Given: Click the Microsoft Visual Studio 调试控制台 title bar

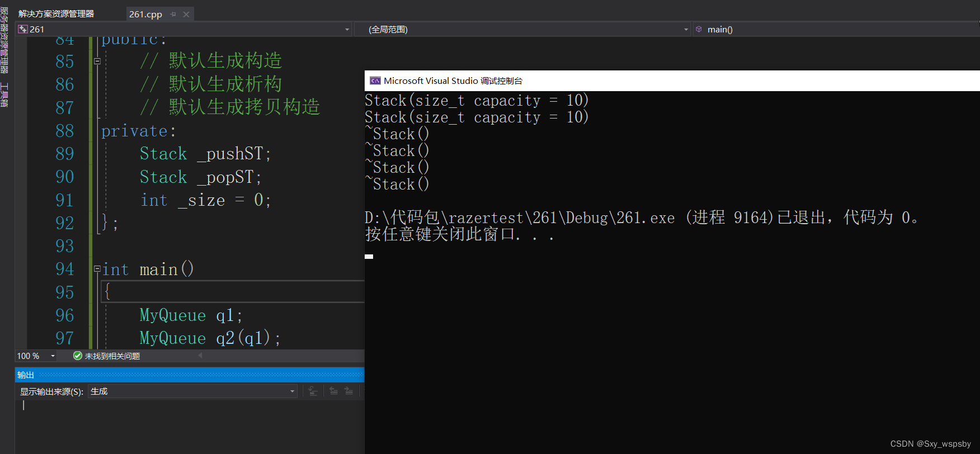Looking at the screenshot, I should click(672, 81).
